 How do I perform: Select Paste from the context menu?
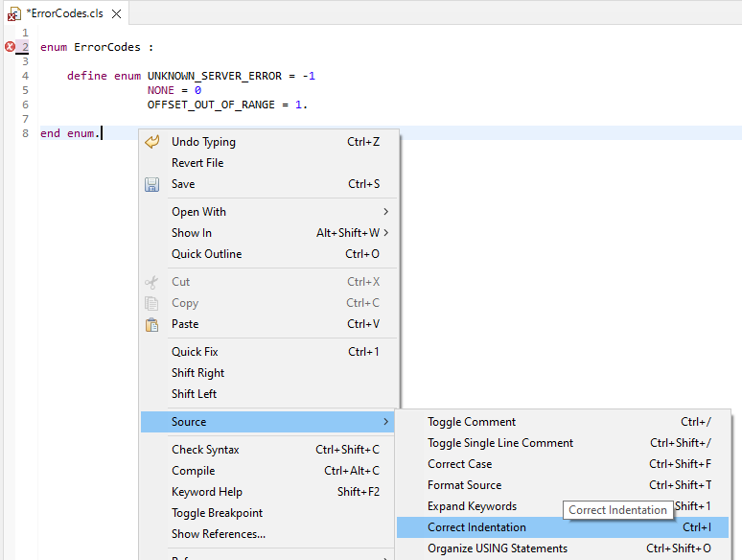269,324
